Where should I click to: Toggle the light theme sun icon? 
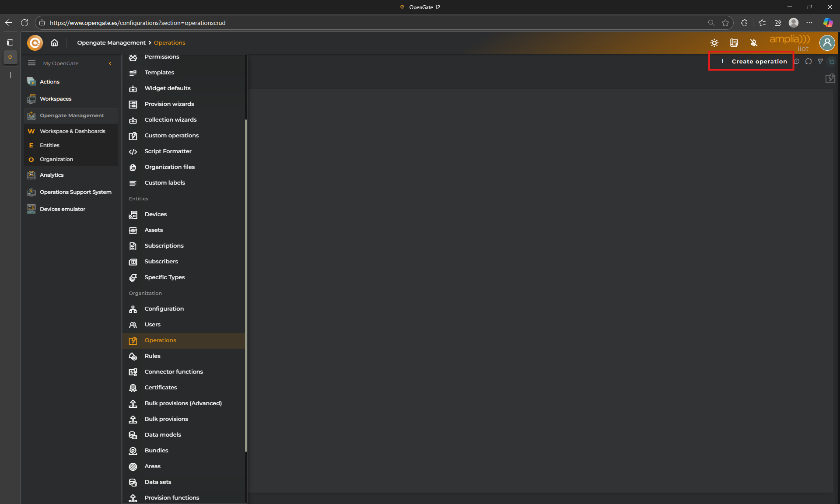pos(714,43)
